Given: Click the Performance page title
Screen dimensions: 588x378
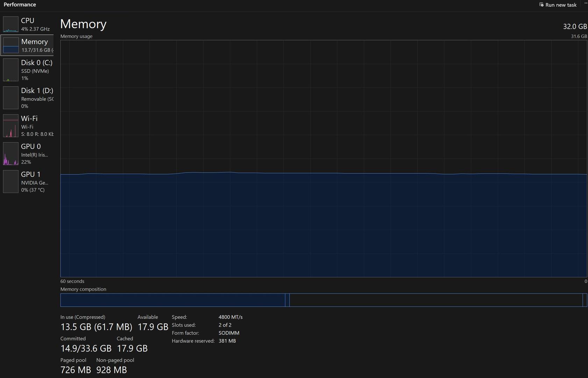Looking at the screenshot, I should pos(20,5).
